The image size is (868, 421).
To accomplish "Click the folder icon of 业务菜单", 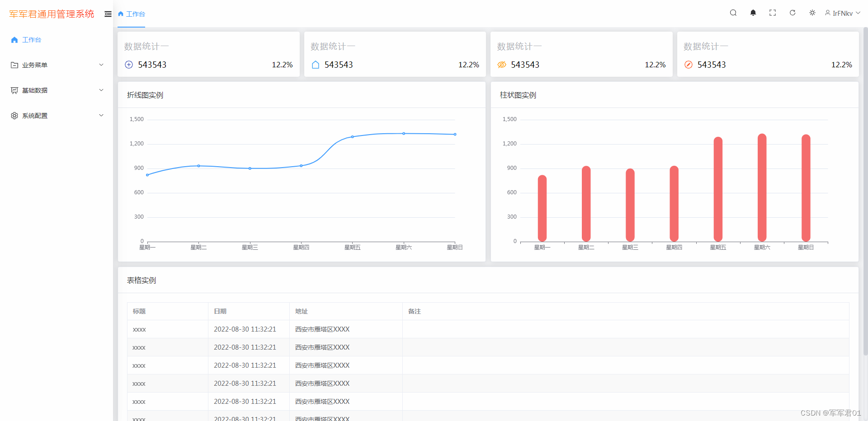I will (x=14, y=65).
